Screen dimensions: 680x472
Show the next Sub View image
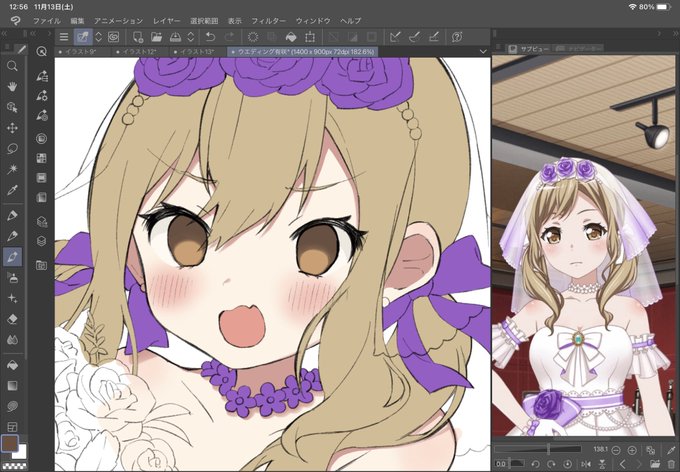(640, 464)
